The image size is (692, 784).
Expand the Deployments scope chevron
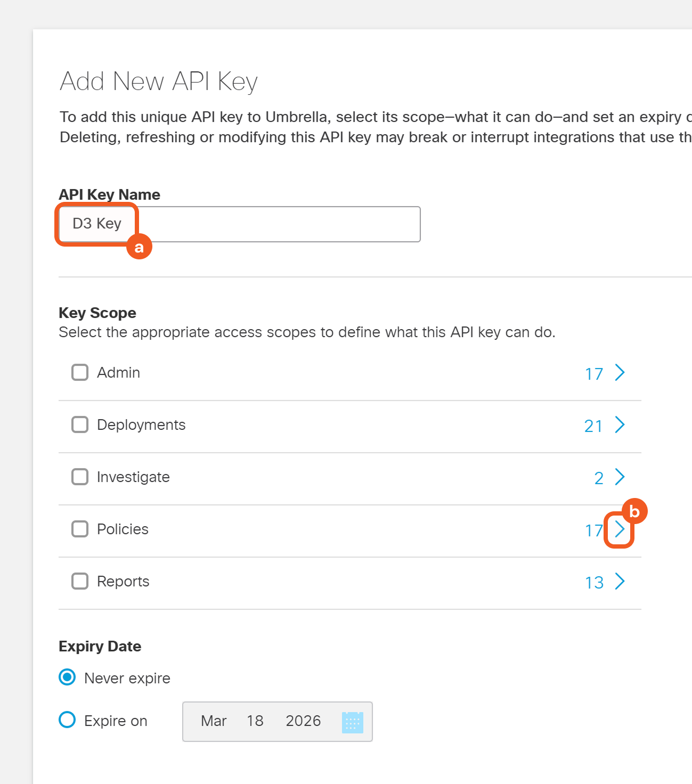(620, 425)
